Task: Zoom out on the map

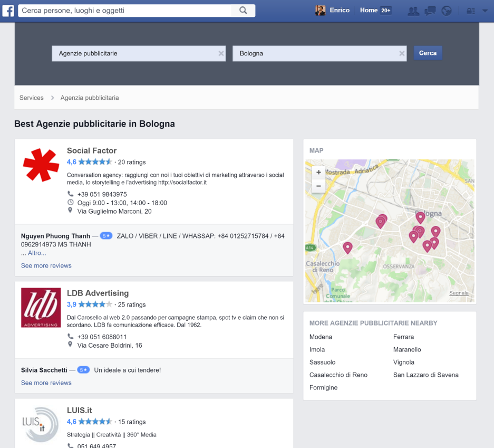Action: coord(318,186)
